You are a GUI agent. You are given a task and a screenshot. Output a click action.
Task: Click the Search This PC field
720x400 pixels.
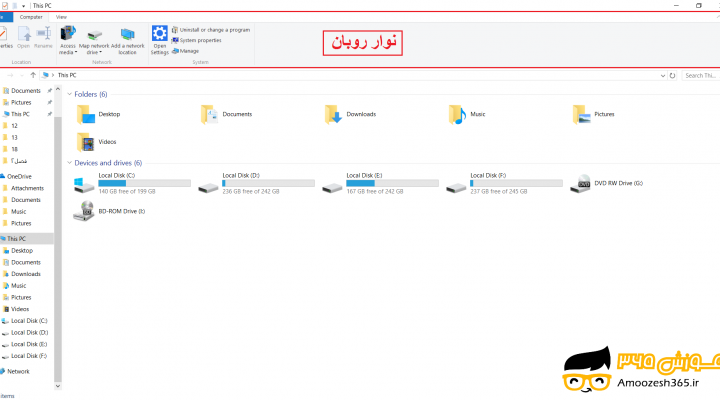point(701,76)
